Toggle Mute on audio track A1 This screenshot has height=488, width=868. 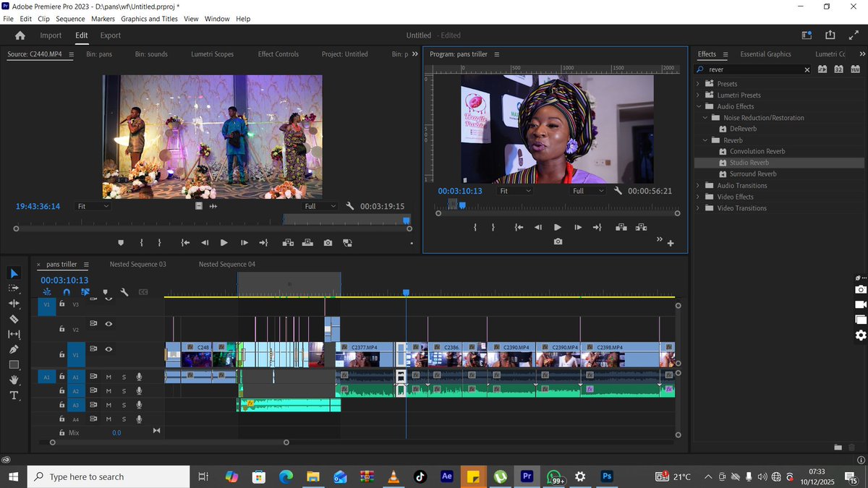(x=108, y=377)
